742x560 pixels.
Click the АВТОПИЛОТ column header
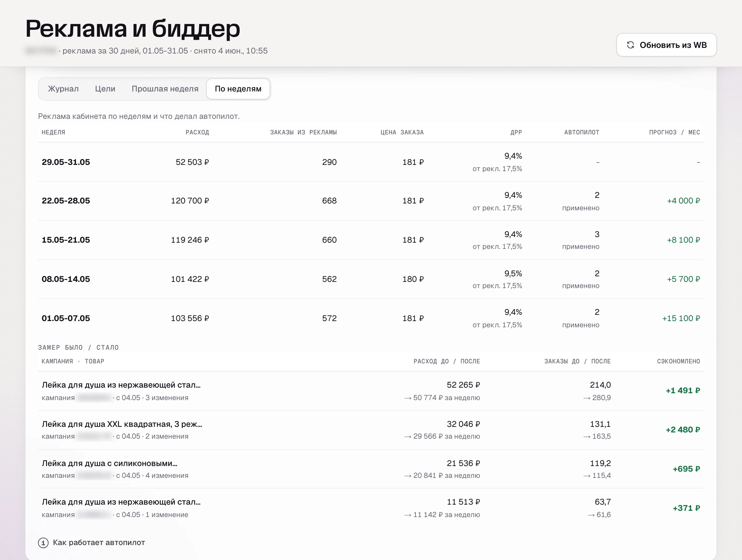(x=582, y=133)
